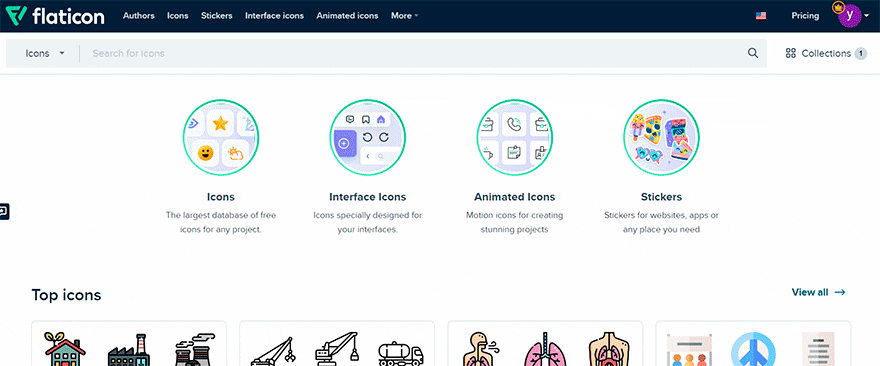Select the breathing person respiratory icon
880x366 pixels.
coord(481,349)
